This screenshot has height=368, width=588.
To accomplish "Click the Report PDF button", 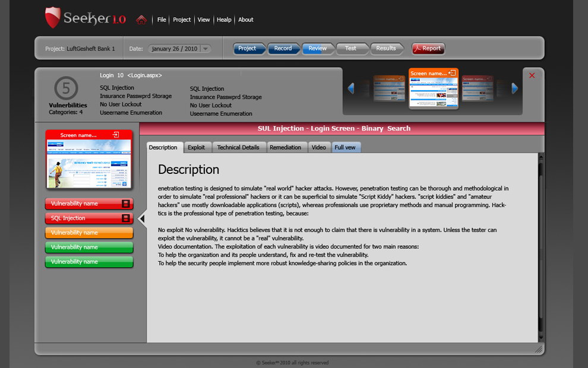I will (x=428, y=49).
